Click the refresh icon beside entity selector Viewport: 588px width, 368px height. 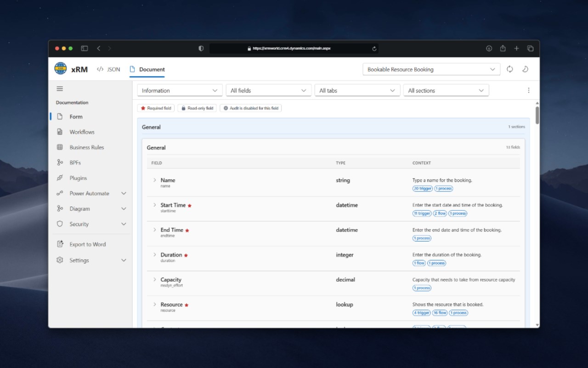[x=510, y=69]
